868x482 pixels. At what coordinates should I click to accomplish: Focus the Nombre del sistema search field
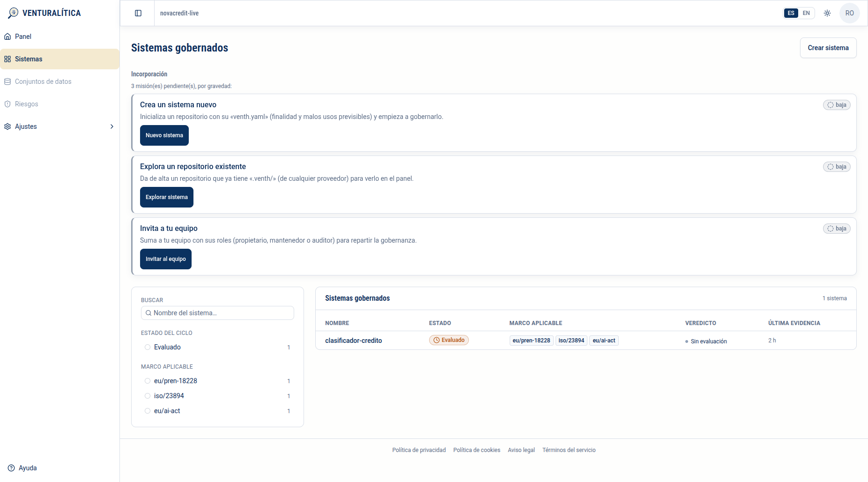[217, 313]
